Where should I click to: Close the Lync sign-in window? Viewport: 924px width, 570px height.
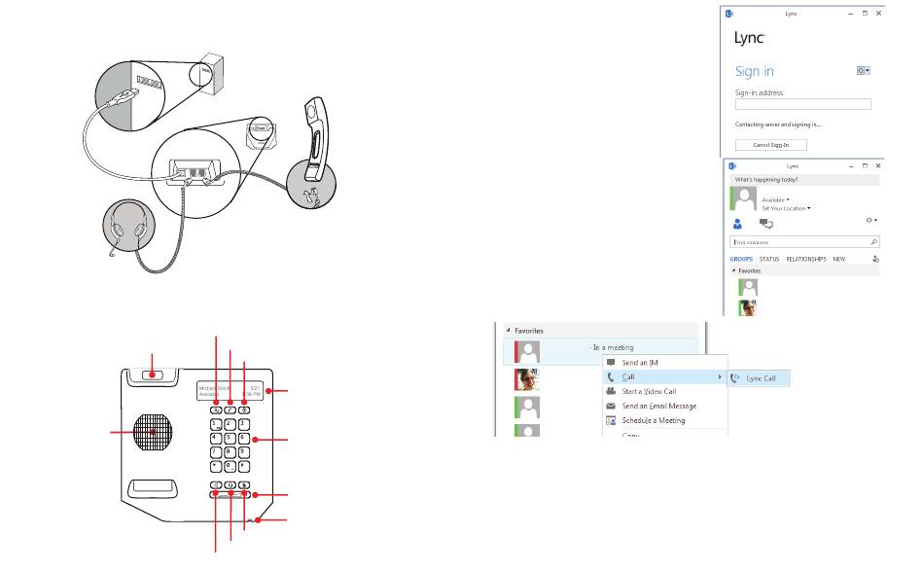tap(878, 14)
